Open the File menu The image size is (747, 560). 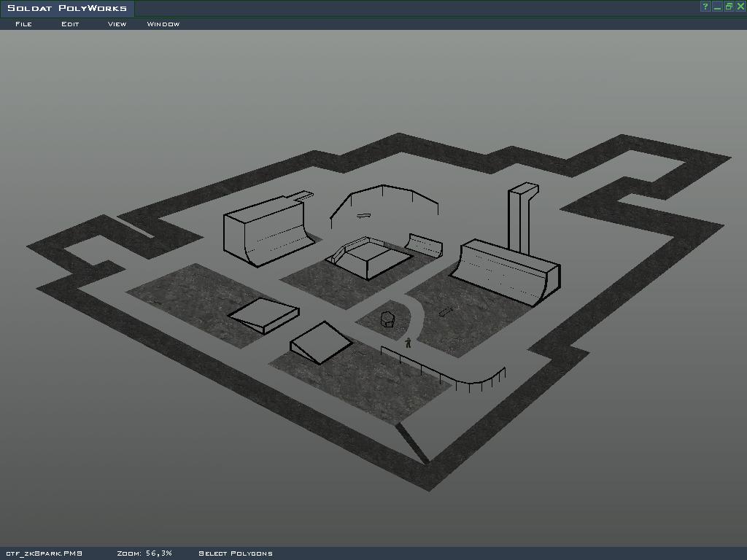tap(23, 24)
